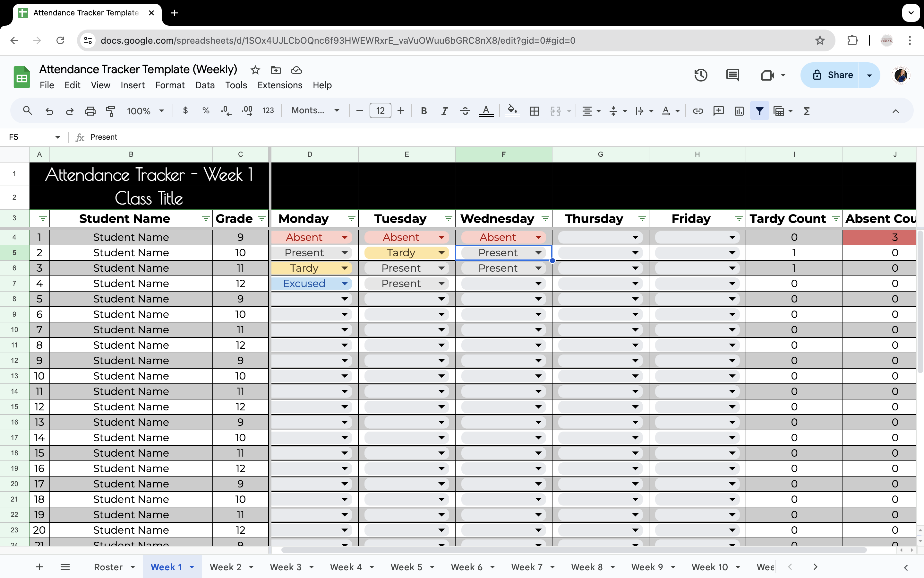Format as percent
Screen dimensions: 924x578
tap(206, 111)
